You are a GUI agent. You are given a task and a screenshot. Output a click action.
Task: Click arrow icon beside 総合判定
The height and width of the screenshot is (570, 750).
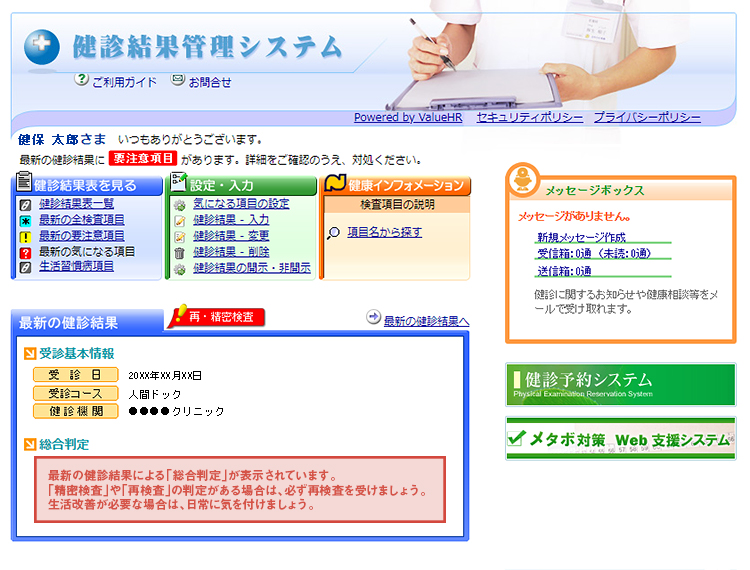[30, 445]
